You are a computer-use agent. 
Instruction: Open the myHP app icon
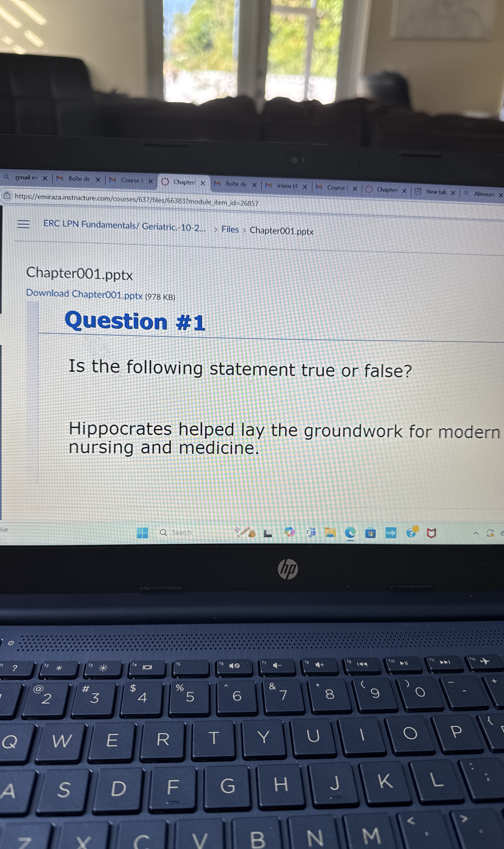(x=391, y=533)
